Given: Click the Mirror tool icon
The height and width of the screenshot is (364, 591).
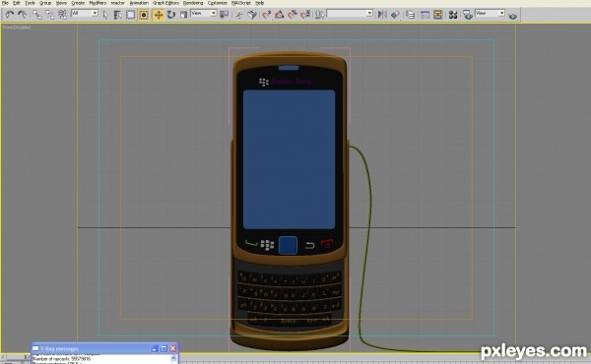Looking at the screenshot, I should [382, 15].
